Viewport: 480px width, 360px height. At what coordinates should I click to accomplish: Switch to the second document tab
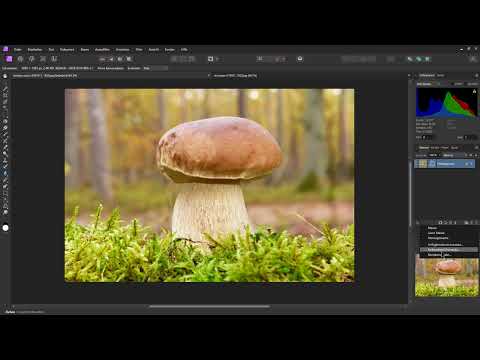pyautogui.click(x=235, y=76)
